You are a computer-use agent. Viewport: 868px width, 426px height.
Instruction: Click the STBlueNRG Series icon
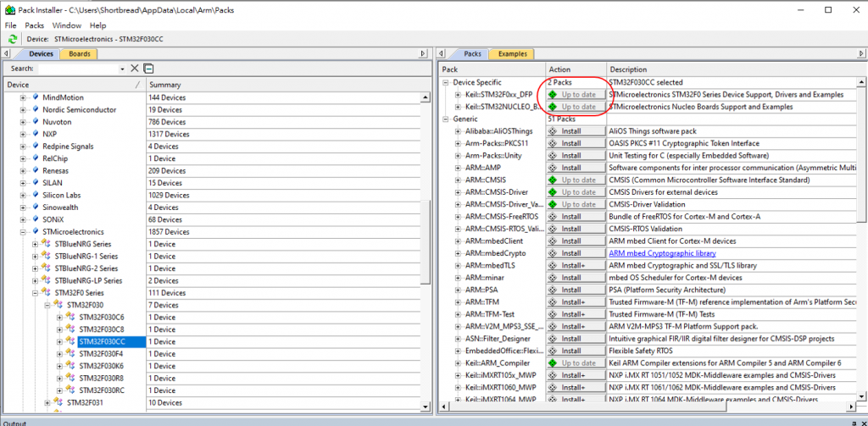(47, 244)
